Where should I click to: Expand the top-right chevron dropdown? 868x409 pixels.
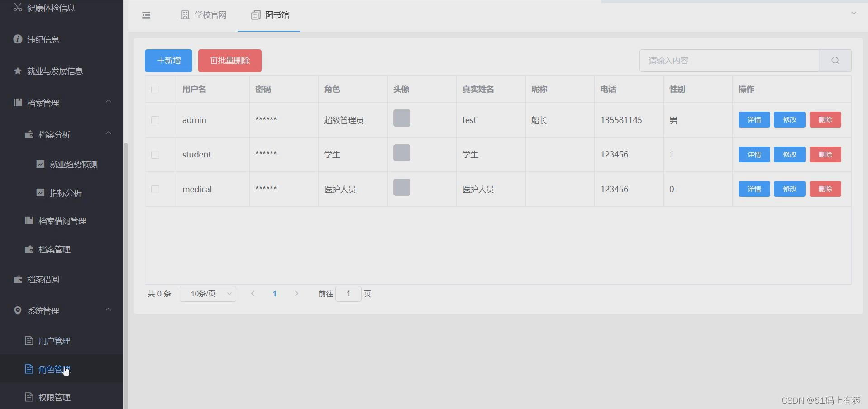854,13
